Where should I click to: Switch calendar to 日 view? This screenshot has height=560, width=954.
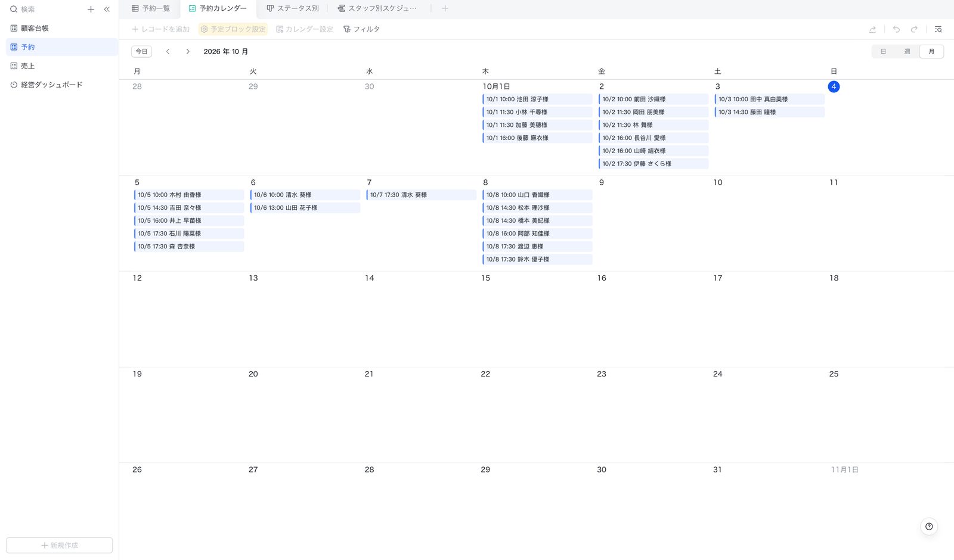884,52
